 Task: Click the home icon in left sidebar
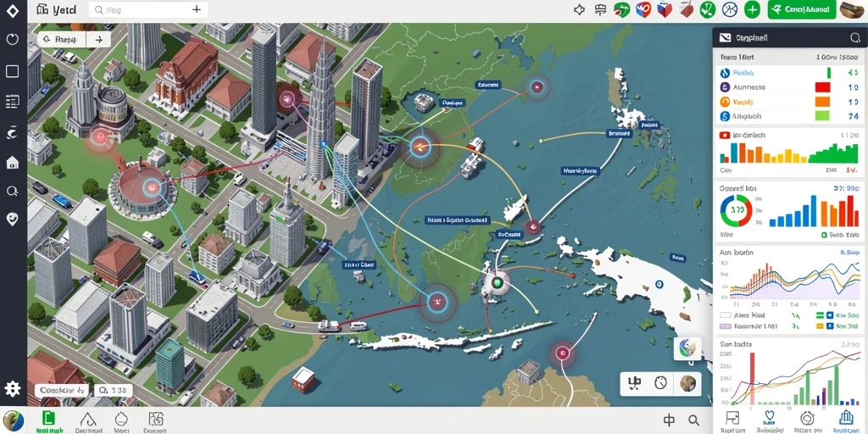pos(12,162)
